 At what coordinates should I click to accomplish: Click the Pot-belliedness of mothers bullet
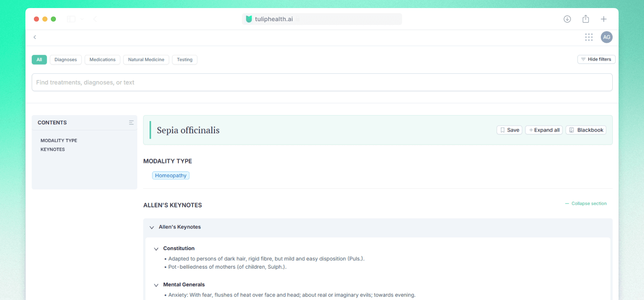point(227,267)
